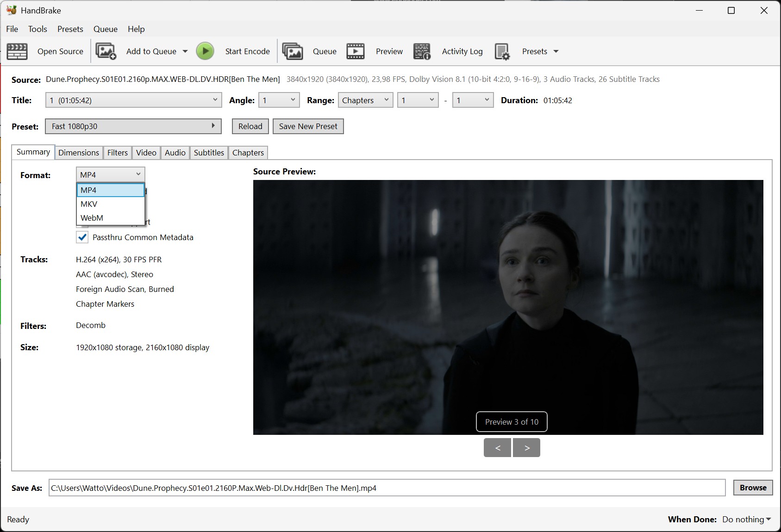This screenshot has height=532, width=781.
Task: Click the Preview film strip icon
Action: pos(356,51)
